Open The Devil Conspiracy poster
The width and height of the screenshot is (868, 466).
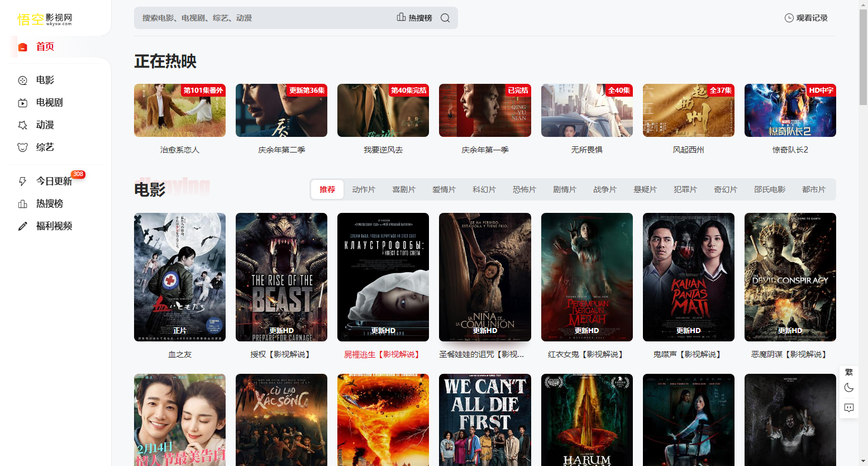pos(790,277)
